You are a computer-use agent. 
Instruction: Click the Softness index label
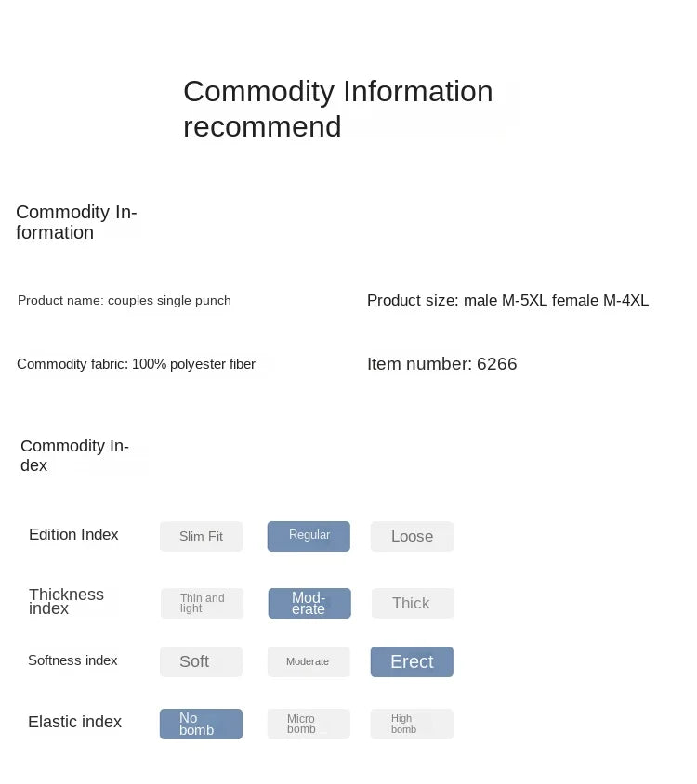tap(72, 660)
